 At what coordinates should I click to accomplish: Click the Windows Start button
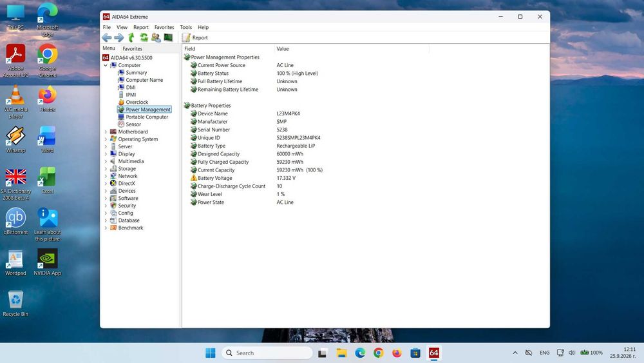(x=211, y=353)
